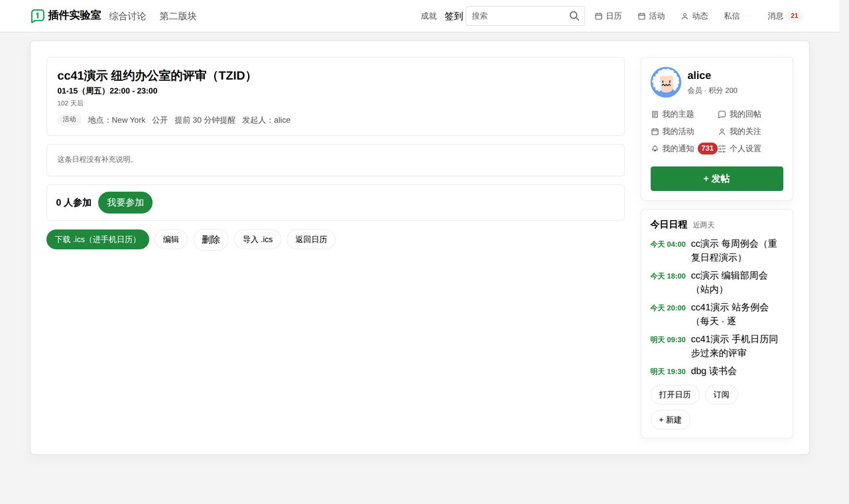Open 我的主题 icon in profile card
The height and width of the screenshot is (504, 849).
click(x=655, y=114)
